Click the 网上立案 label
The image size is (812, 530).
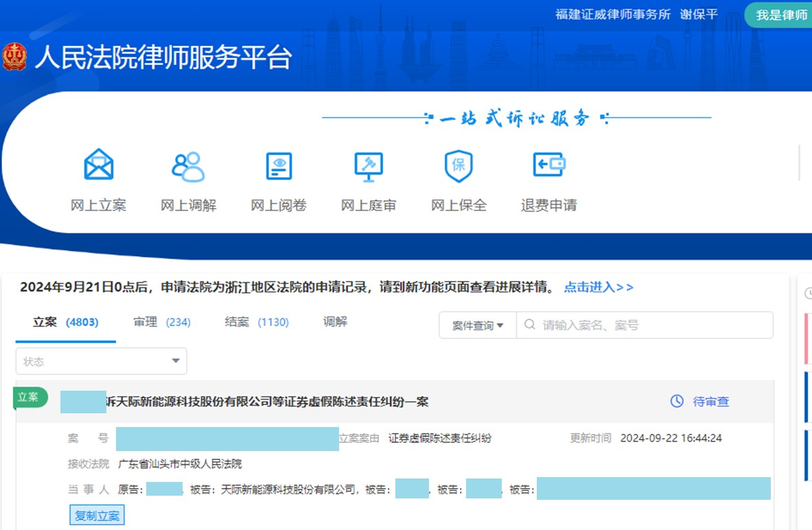(98, 206)
